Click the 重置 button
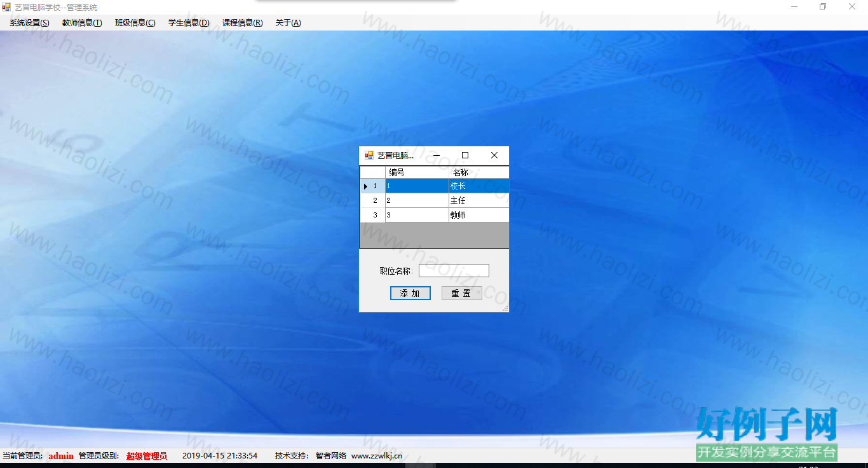Viewport: 868px width, 468px height. [x=462, y=293]
